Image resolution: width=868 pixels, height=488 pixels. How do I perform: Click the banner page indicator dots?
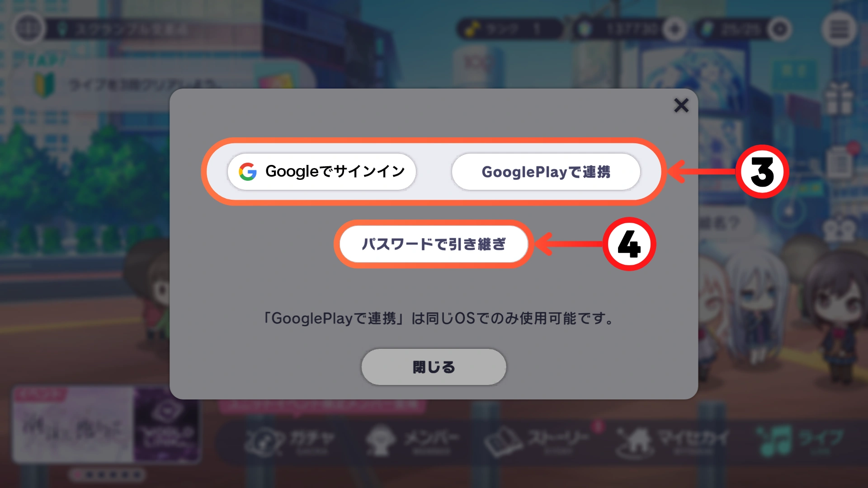pos(107,474)
